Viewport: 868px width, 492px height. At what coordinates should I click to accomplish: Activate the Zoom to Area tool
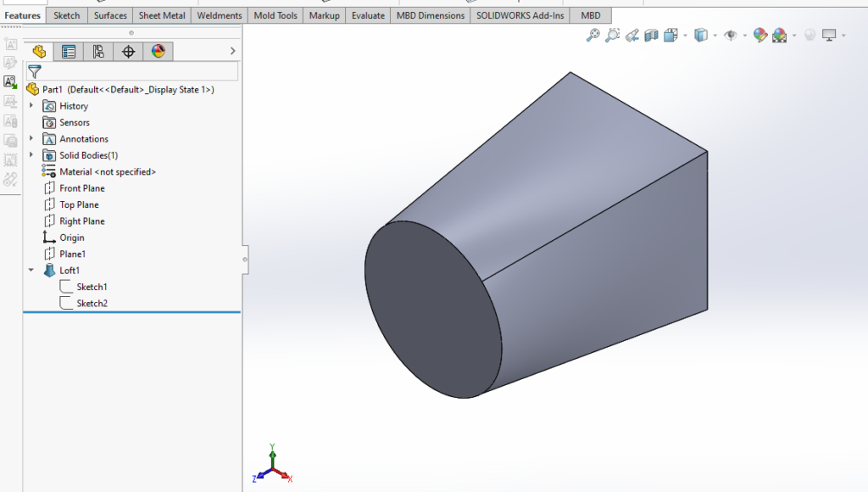[613, 35]
